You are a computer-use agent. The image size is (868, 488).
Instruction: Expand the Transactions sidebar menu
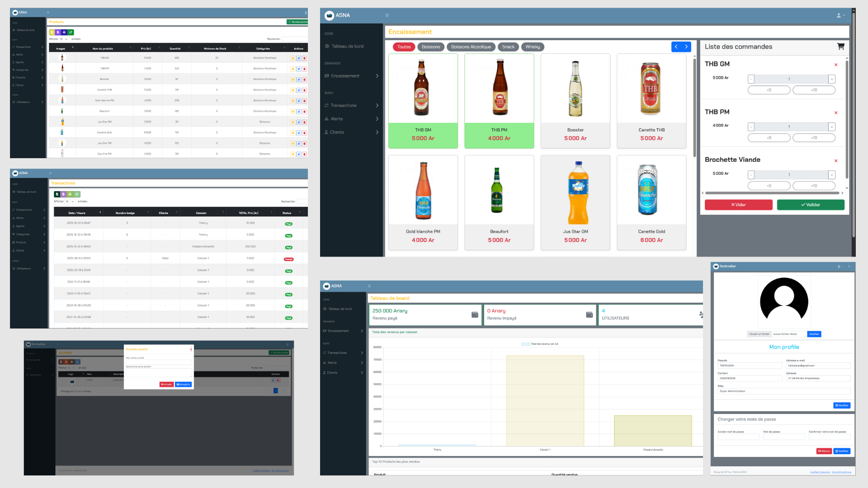377,105
